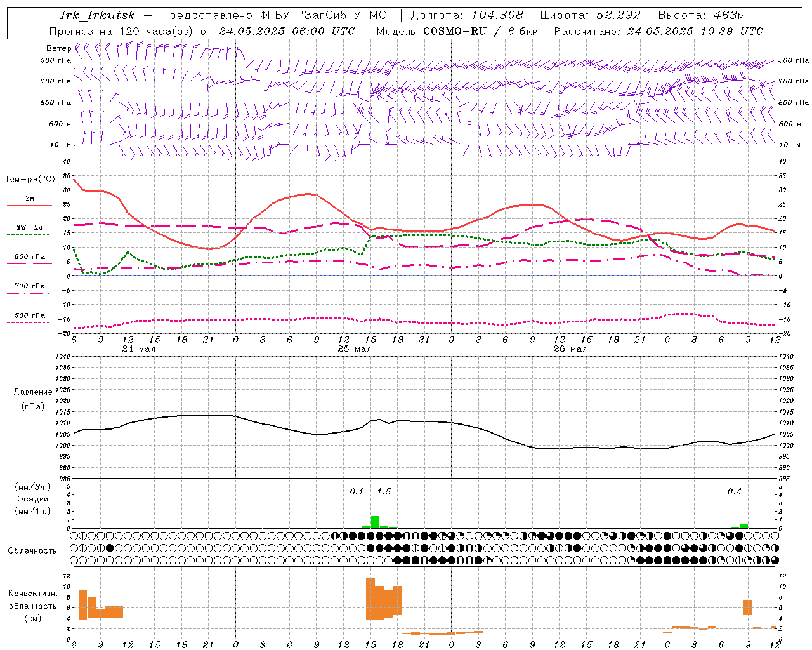Select the 0.4 precipitation amount
812x650 pixels.
point(735,492)
